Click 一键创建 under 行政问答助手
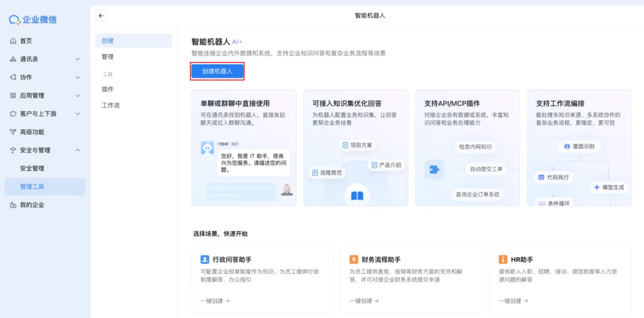Screen dimensions: 644x318 (x=215, y=301)
